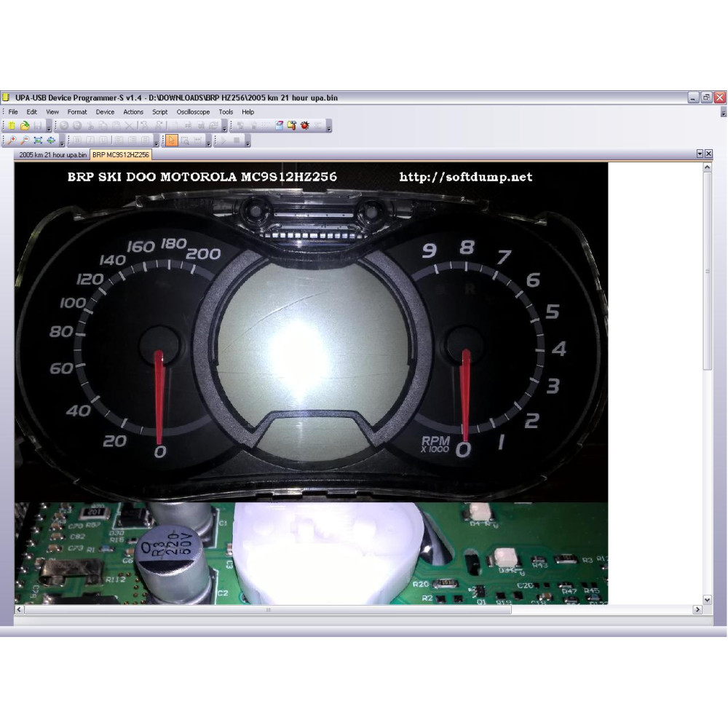The height and width of the screenshot is (728, 728).
Task: Select the BRP MC9S12HZ256 tab
Action: [121, 154]
